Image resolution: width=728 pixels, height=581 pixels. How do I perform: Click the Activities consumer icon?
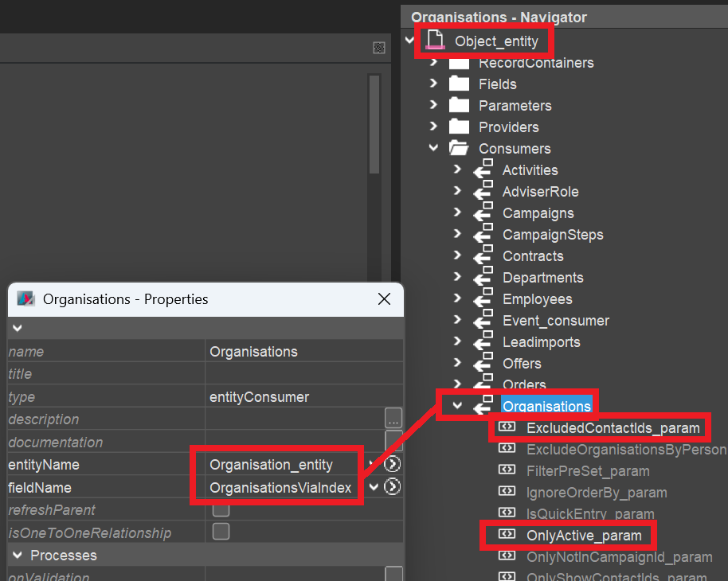tap(483, 170)
